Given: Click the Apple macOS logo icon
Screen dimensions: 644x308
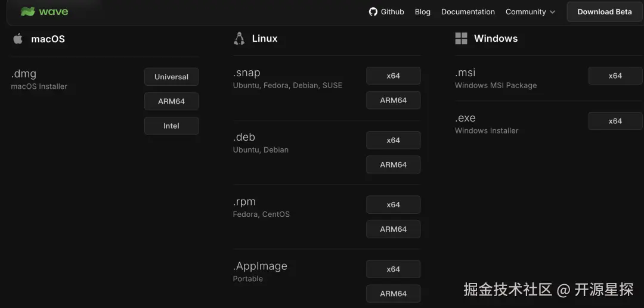Looking at the screenshot, I should (18, 39).
